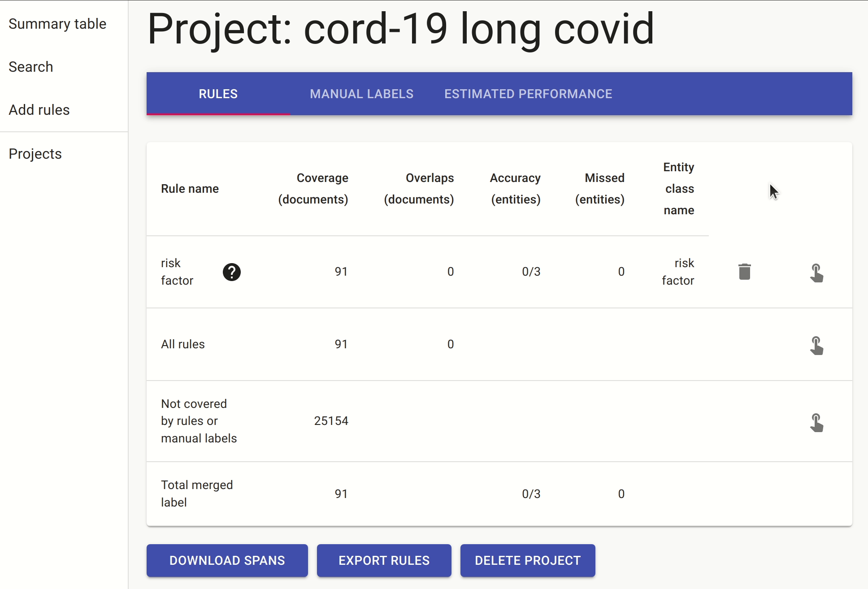Viewport: 868px width, 589px height.
Task: Click the Export Rules button
Action: [x=384, y=560]
